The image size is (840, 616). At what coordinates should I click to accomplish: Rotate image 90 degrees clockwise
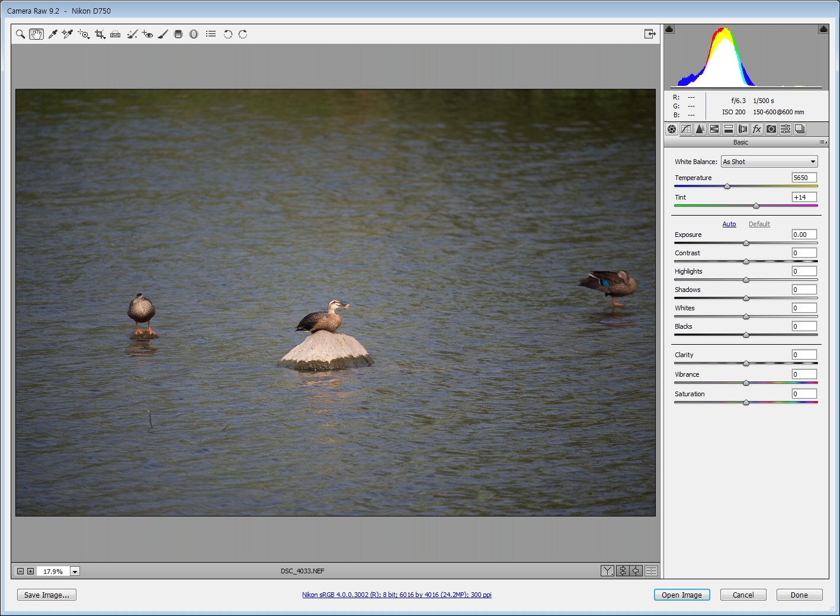243,34
